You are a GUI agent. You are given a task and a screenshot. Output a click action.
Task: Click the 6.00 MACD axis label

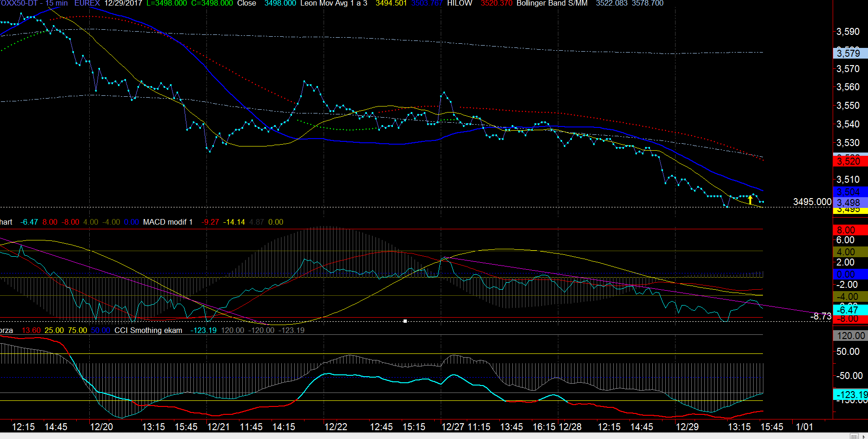845,240
